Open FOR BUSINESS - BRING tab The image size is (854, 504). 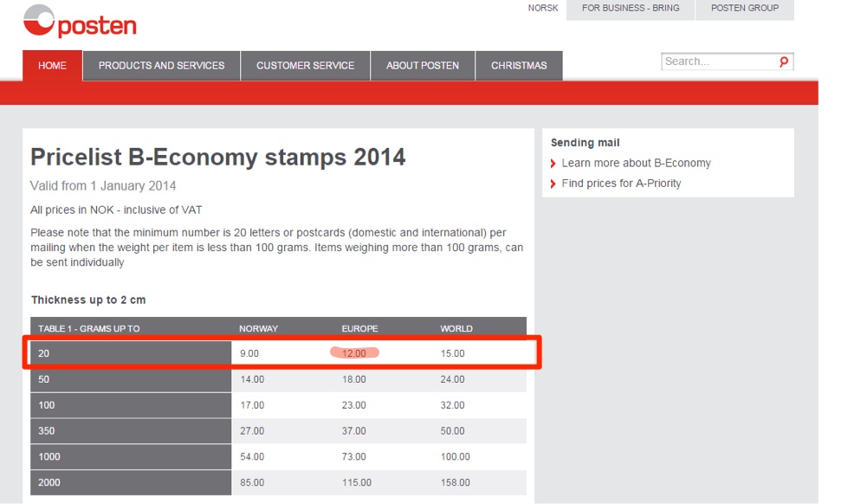point(631,9)
